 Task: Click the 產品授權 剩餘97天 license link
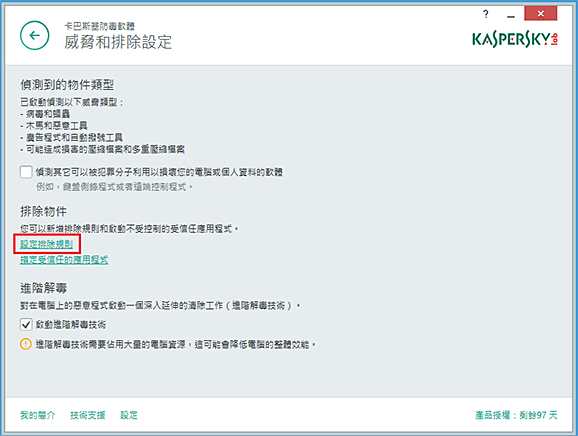tap(516, 415)
